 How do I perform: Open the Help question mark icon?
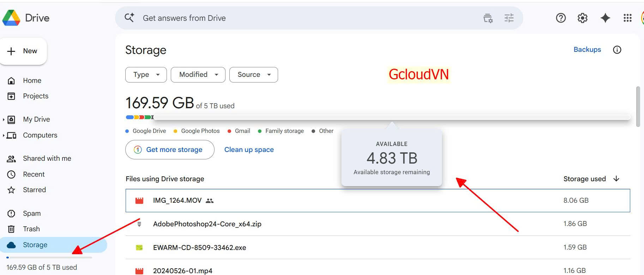tap(561, 18)
